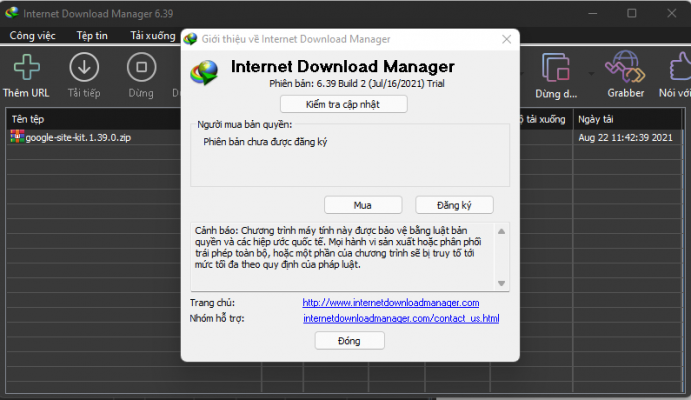Open the www.internetdownloadmanager.com homepage link
This screenshot has height=400, width=691.
click(x=391, y=302)
